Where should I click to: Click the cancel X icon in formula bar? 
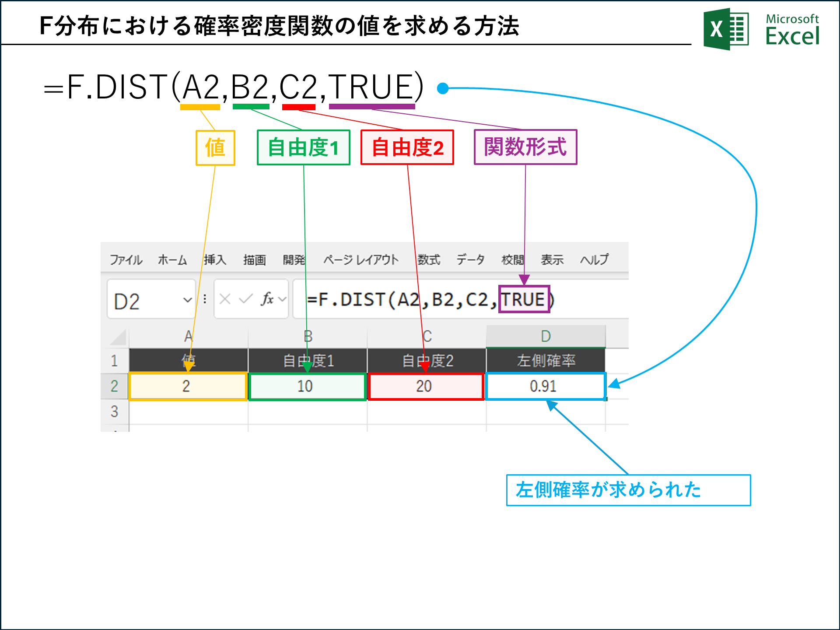225,299
